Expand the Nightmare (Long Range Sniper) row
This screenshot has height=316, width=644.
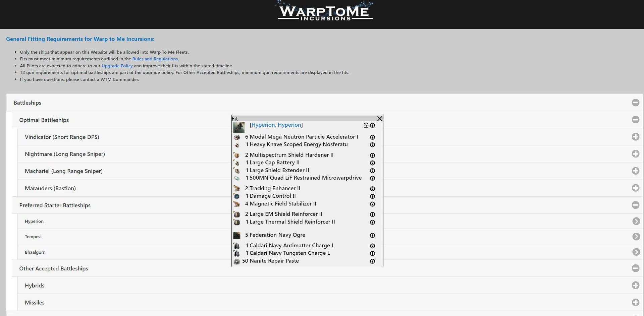[x=635, y=154]
